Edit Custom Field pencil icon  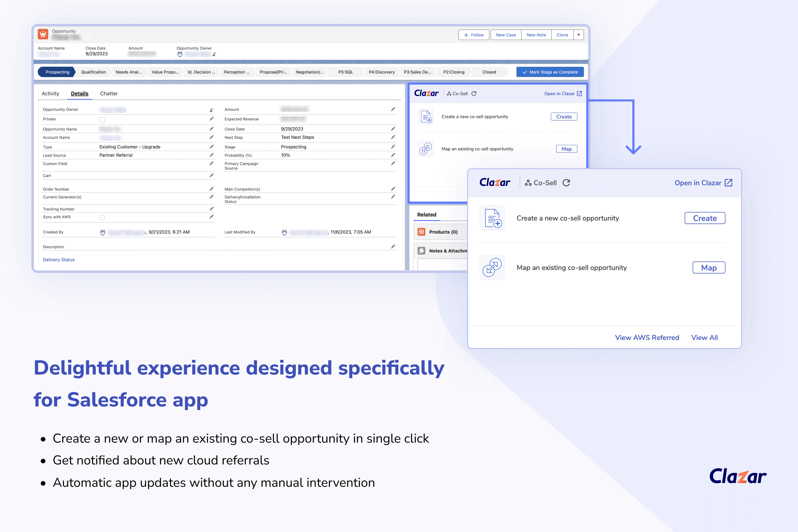click(211, 164)
